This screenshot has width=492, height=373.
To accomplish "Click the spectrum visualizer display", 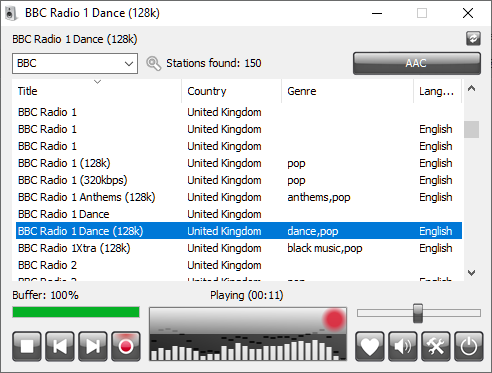I will [248, 334].
